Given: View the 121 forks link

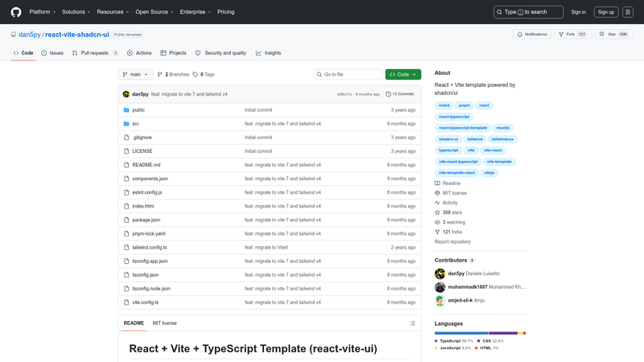Looking at the screenshot, I should click(x=448, y=232).
